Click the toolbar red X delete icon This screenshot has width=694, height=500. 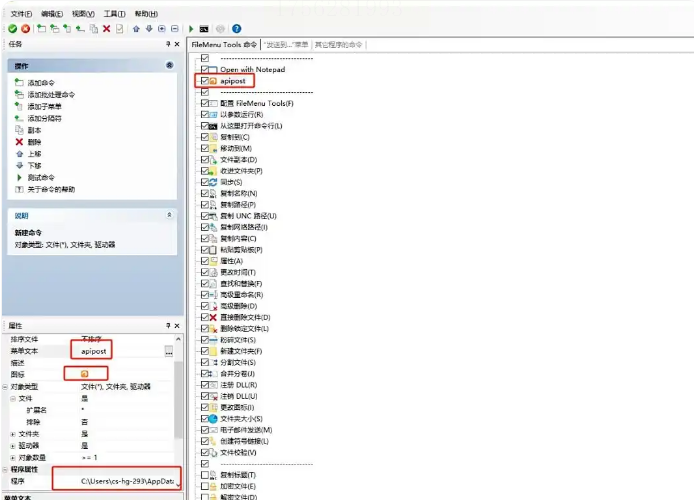pyautogui.click(x=107, y=29)
